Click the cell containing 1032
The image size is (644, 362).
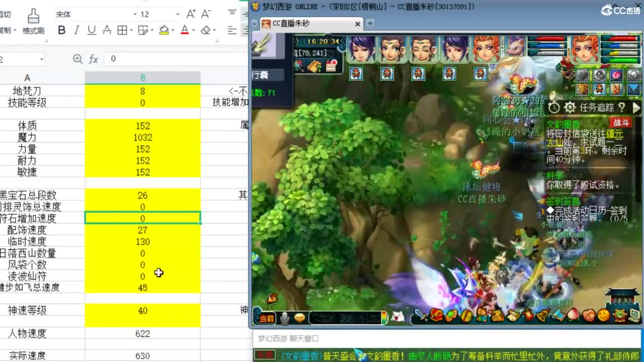point(143,137)
